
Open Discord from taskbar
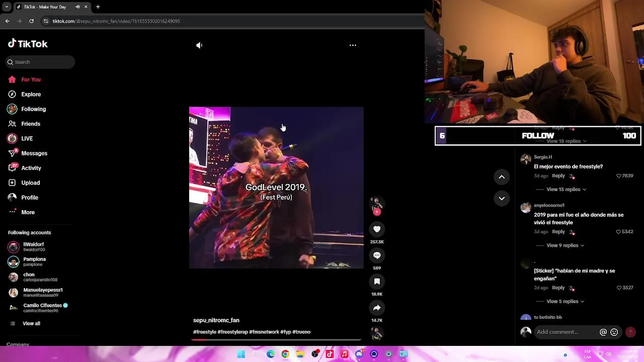click(359, 354)
